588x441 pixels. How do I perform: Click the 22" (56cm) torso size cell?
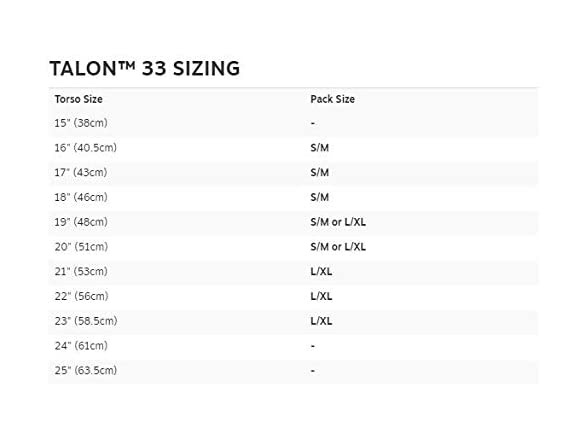click(x=81, y=296)
